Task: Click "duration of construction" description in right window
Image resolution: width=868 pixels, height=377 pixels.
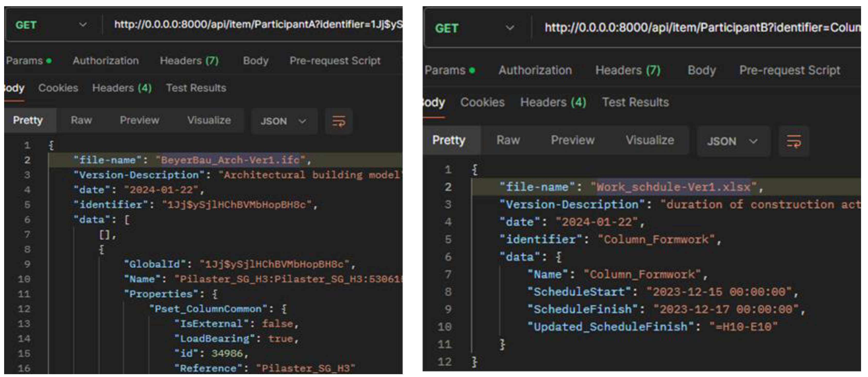Action: click(x=760, y=204)
